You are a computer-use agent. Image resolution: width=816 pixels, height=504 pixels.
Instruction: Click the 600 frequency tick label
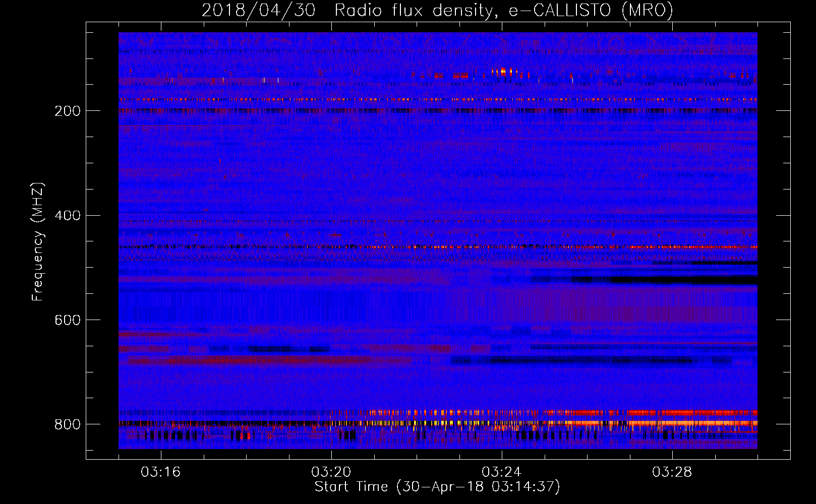(x=68, y=320)
